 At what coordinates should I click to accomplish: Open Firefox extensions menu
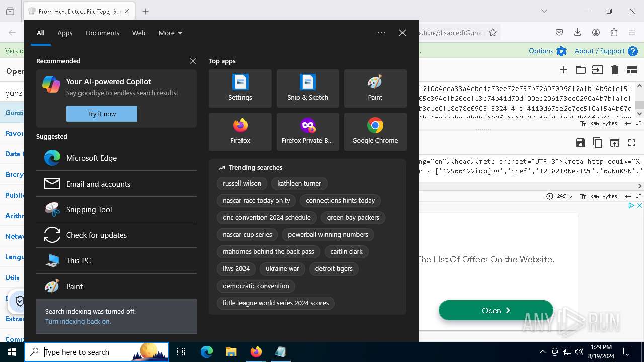(614, 32)
